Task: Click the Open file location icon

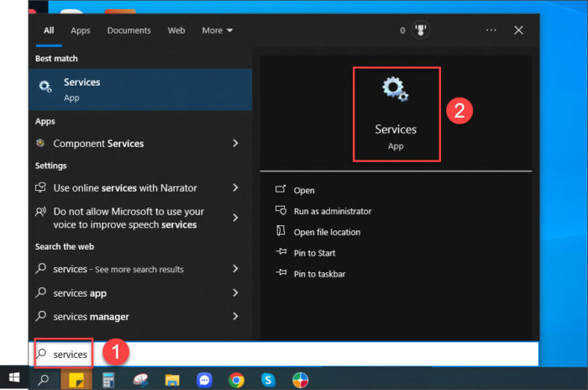Action: point(281,231)
